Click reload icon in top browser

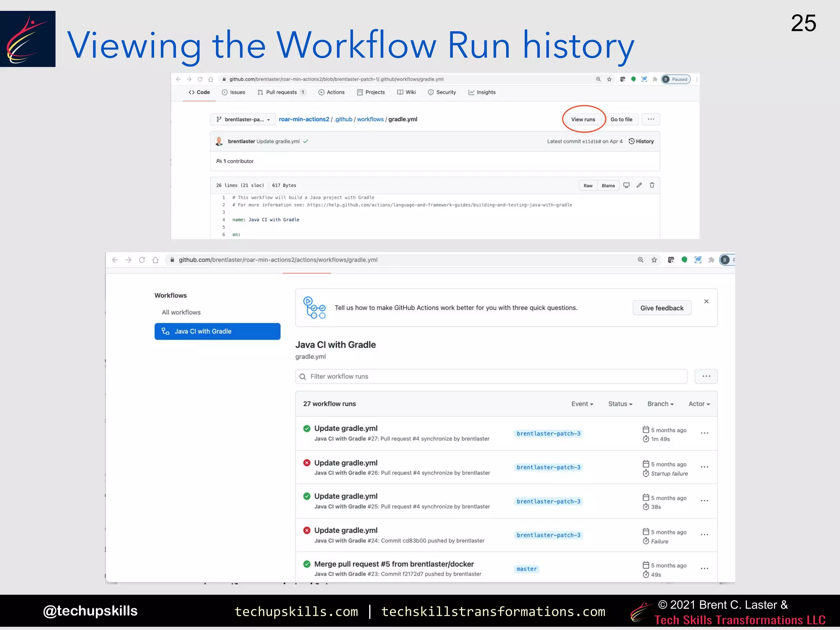point(200,79)
